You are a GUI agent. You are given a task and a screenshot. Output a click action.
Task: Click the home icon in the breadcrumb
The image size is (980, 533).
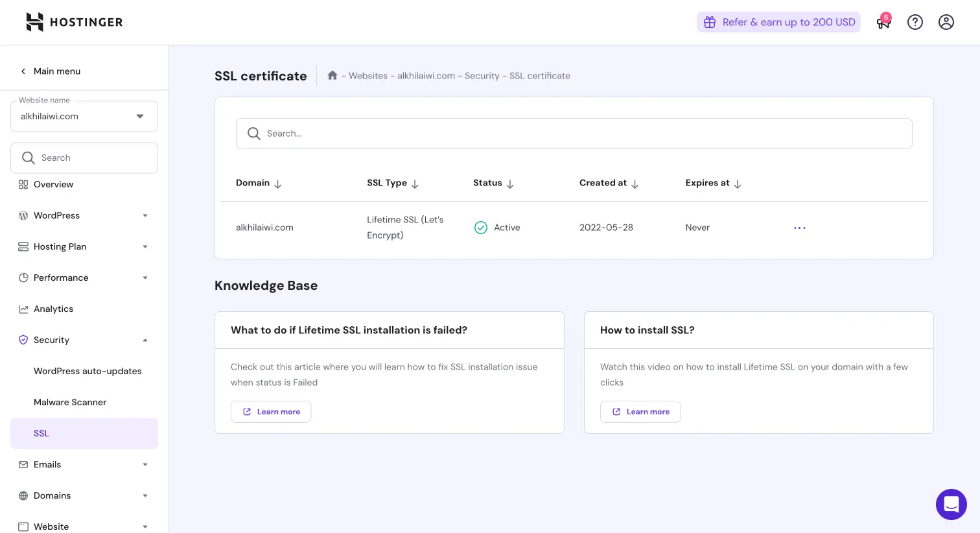coord(332,75)
